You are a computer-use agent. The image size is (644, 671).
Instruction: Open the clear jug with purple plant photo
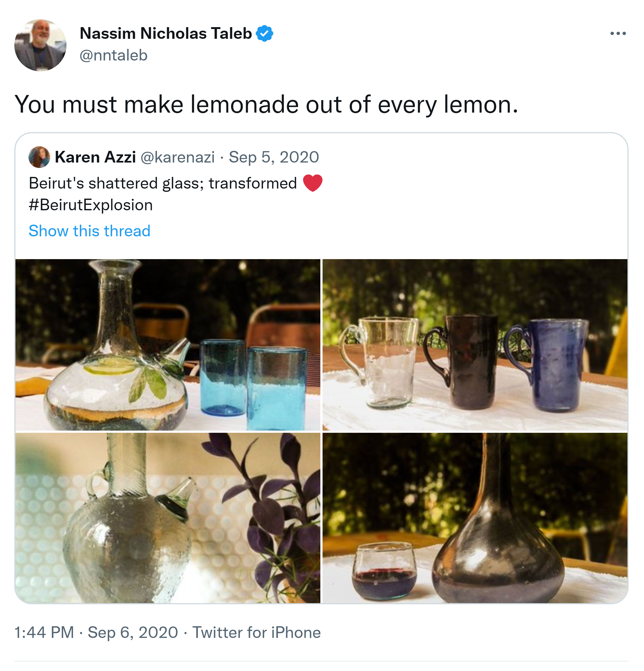click(168, 518)
